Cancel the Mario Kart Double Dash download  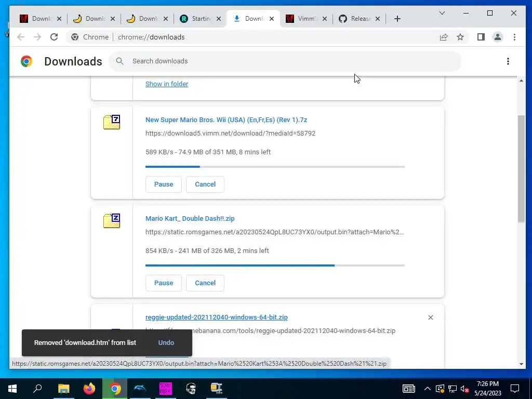click(205, 283)
